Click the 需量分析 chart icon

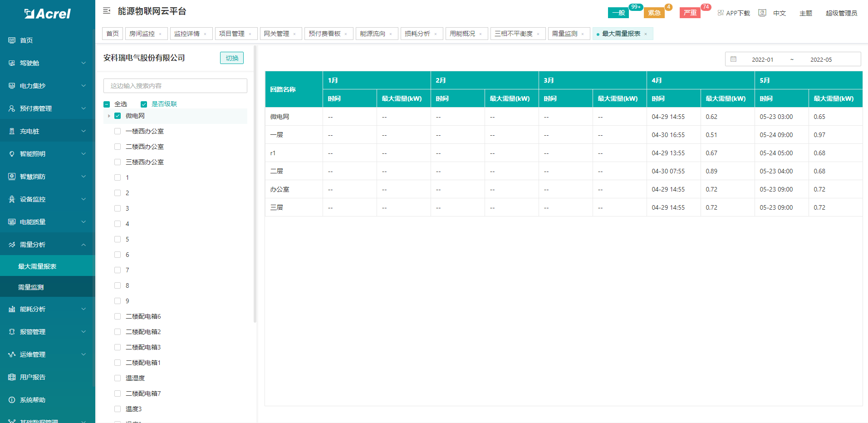click(12, 245)
